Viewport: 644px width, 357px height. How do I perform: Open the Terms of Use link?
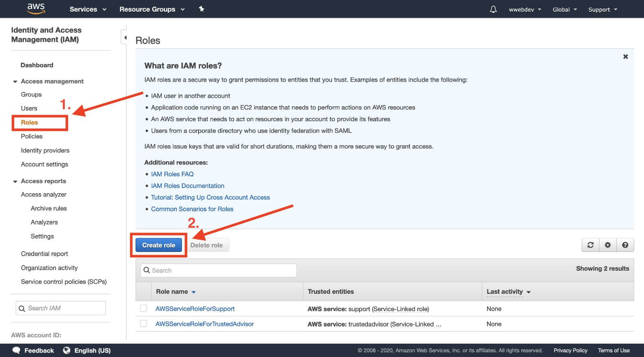(614, 351)
